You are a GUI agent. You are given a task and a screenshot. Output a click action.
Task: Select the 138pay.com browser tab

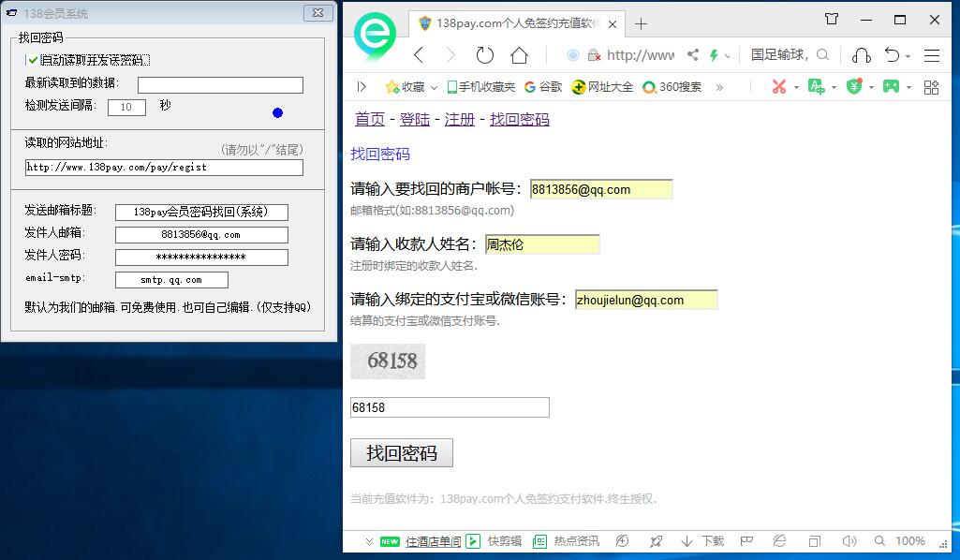point(517,23)
